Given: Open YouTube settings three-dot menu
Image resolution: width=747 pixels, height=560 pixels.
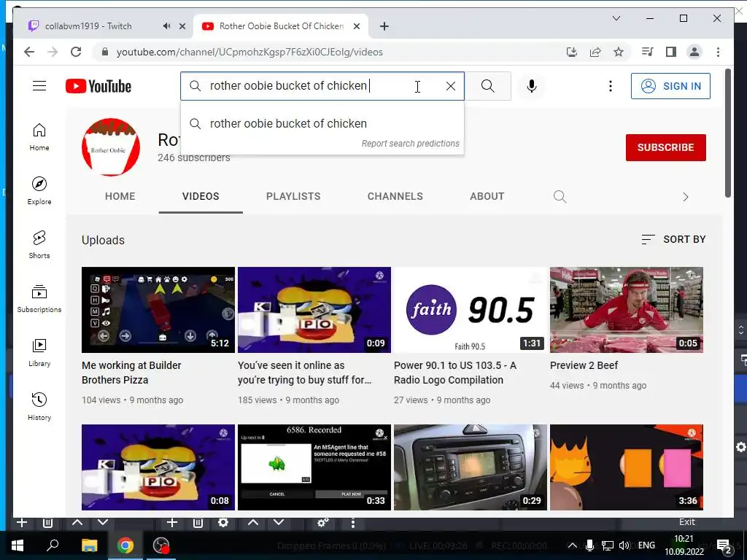Looking at the screenshot, I should pyautogui.click(x=611, y=86).
